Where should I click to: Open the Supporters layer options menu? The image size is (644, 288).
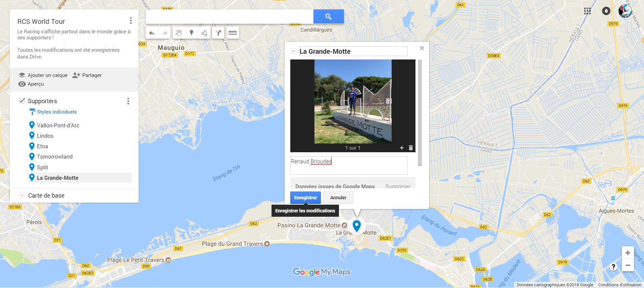(128, 101)
